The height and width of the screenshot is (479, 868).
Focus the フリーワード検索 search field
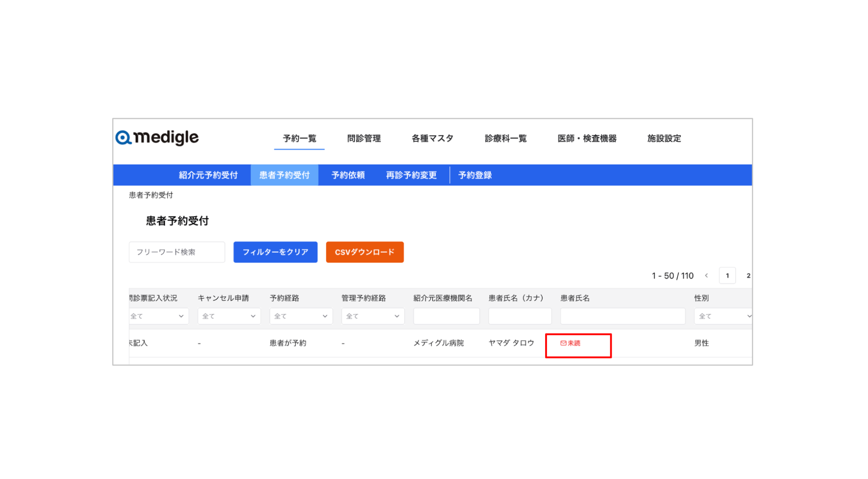(x=177, y=252)
